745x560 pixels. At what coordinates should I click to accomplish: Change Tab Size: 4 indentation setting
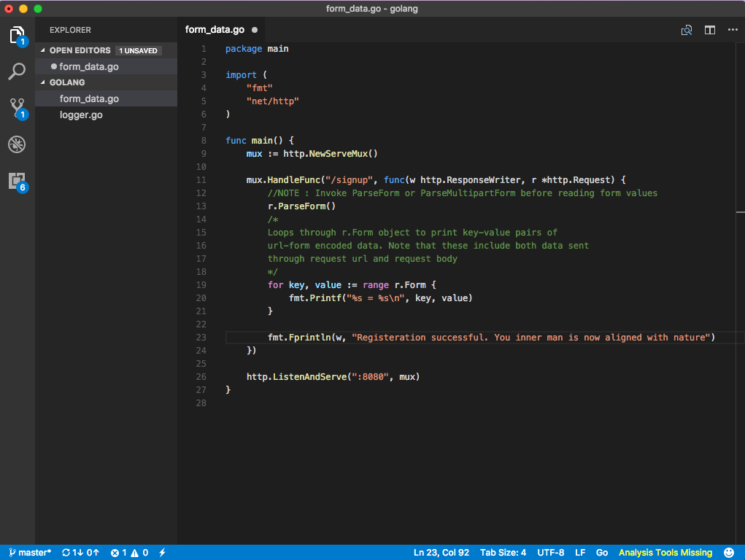pos(503,553)
